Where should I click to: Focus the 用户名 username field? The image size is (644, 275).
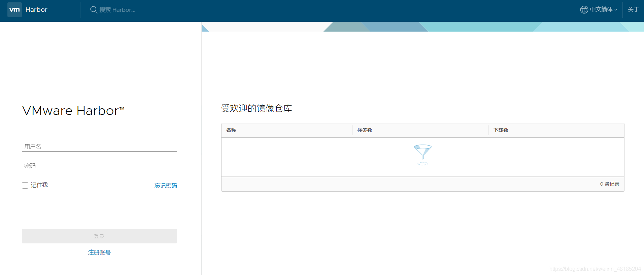pos(99,147)
